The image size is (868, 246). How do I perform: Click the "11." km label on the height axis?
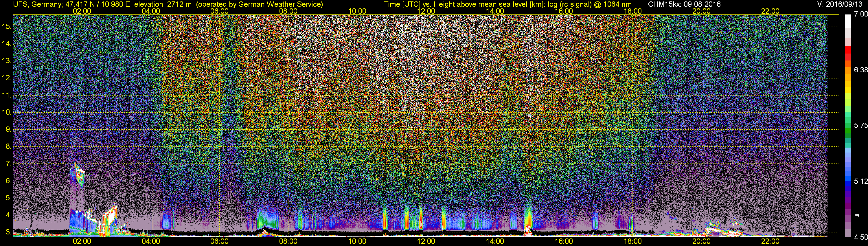click(x=7, y=96)
